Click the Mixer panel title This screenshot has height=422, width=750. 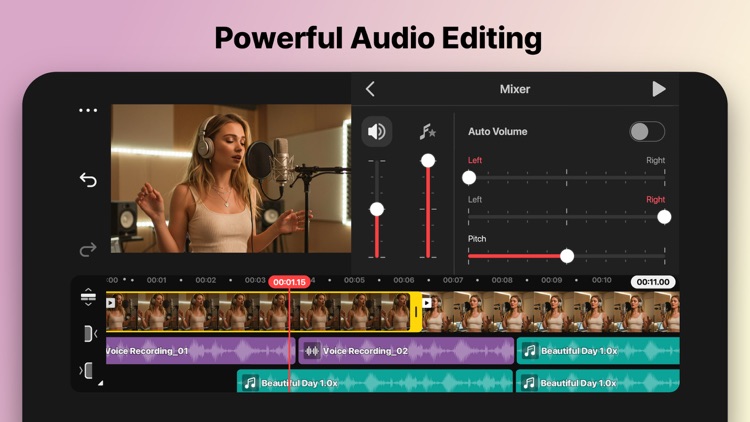pyautogui.click(x=515, y=89)
